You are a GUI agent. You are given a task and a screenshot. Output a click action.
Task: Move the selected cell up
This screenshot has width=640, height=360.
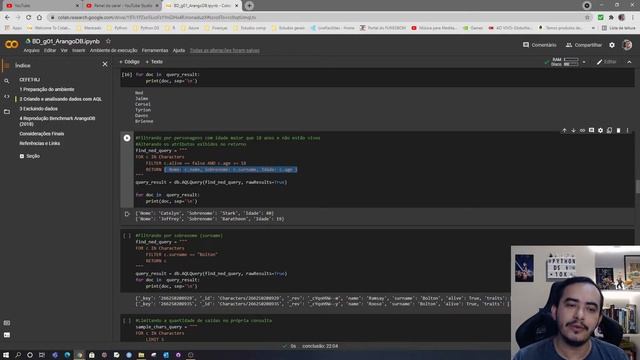[564, 130]
